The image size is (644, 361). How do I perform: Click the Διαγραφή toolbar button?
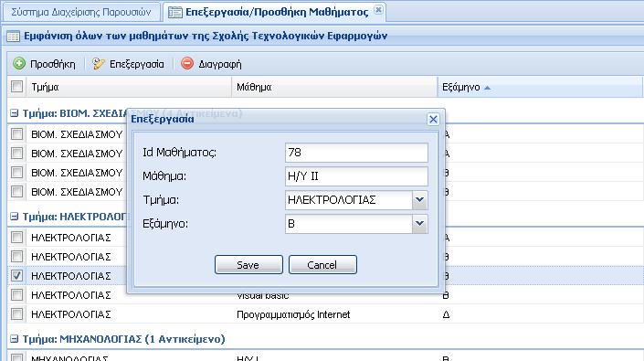click(x=212, y=64)
